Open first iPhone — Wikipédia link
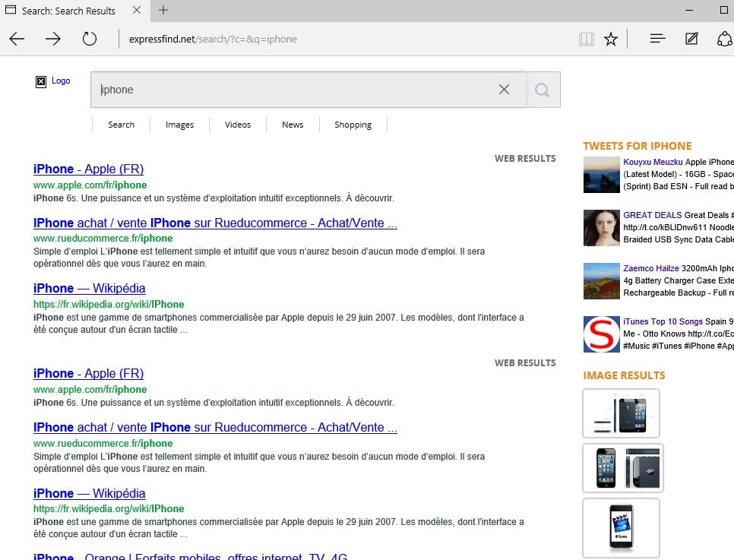The width and height of the screenshot is (734, 560). tap(90, 289)
